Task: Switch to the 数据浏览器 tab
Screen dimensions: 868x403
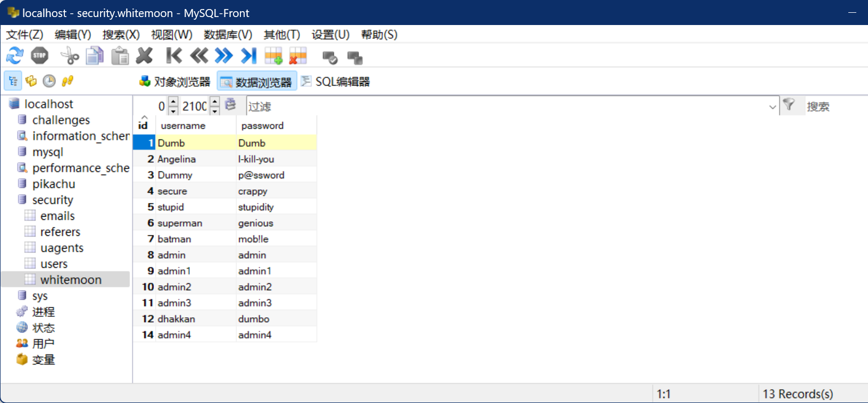Action: point(257,82)
